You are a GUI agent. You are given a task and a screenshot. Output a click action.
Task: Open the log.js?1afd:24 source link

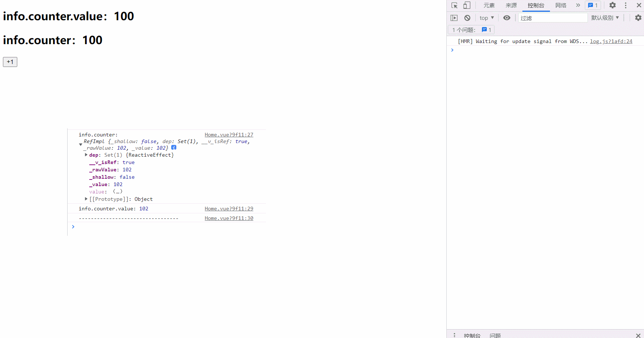(x=611, y=42)
